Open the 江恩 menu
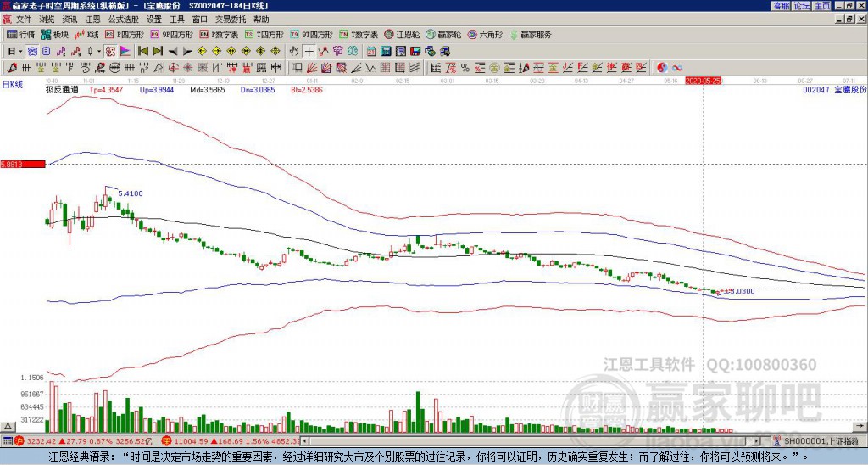This screenshot has width=868, height=465. [93, 20]
